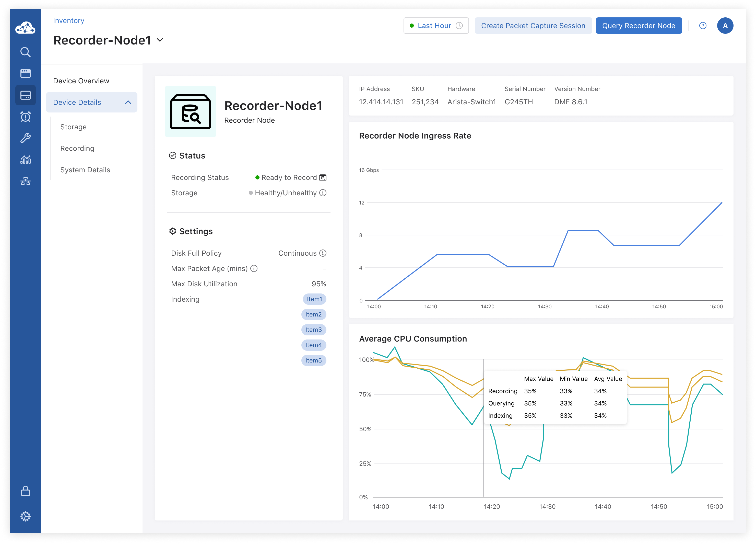Click the Querying row in the CPU tooltip
Image resolution: width=756 pixels, height=544 pixels.
point(555,403)
